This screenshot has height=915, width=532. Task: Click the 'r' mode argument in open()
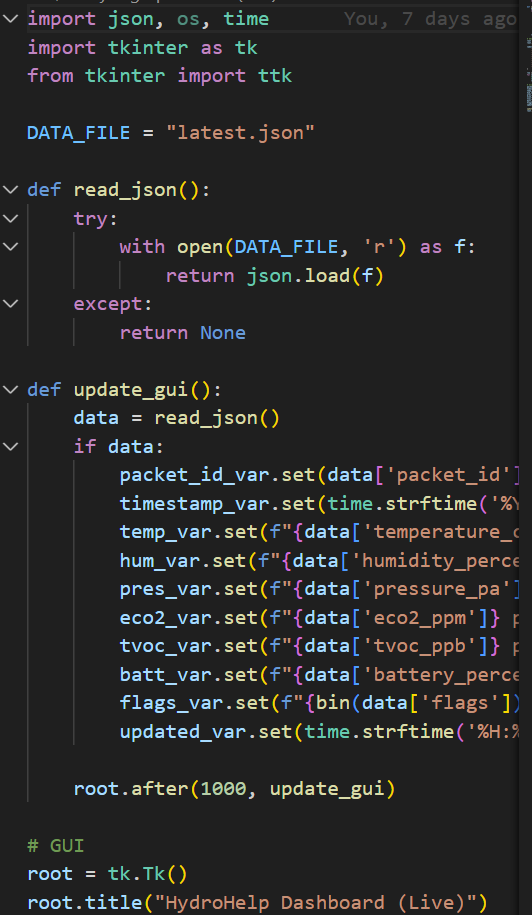coord(379,247)
